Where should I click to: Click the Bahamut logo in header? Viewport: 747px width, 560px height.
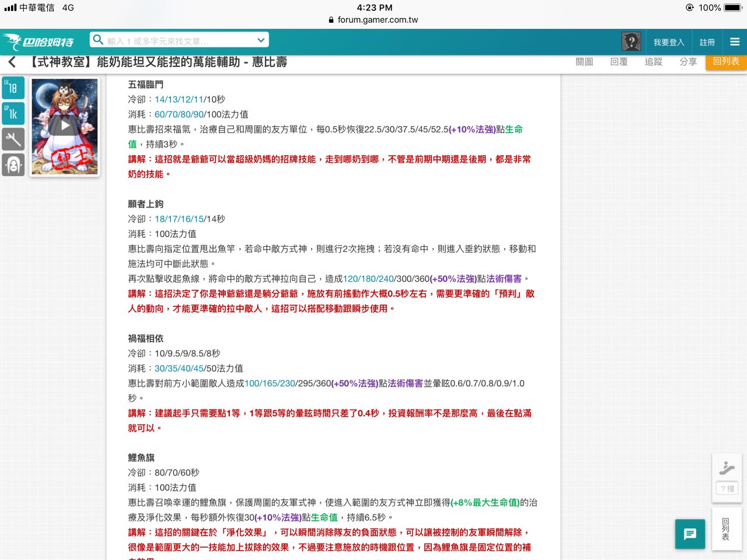click(39, 42)
